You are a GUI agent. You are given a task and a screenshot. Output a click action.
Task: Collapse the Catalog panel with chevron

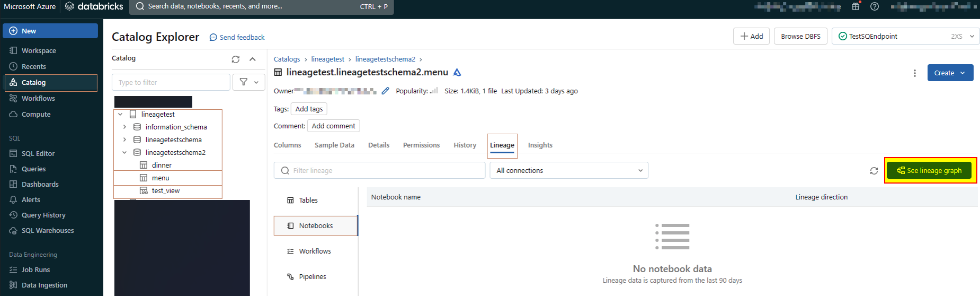coord(253,59)
